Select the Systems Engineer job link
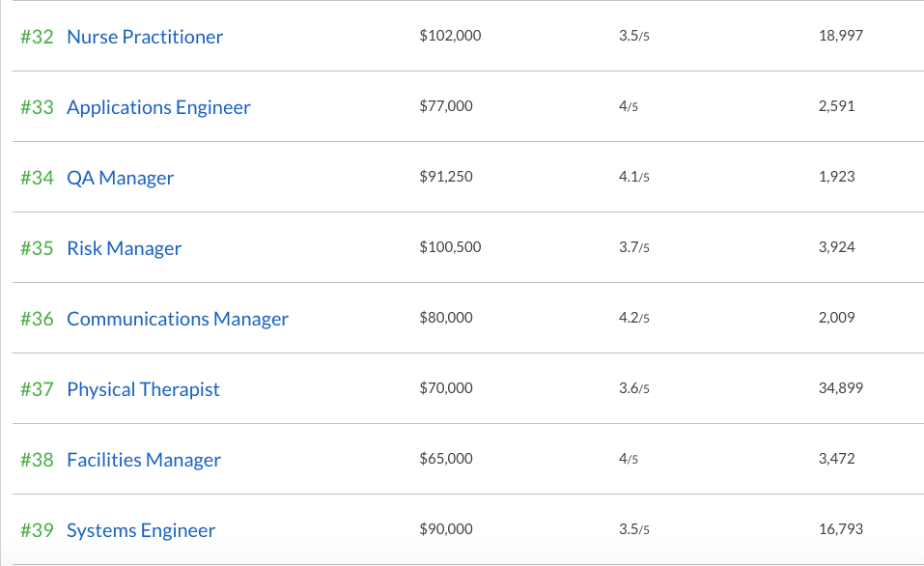This screenshot has width=924, height=566. coord(141,530)
